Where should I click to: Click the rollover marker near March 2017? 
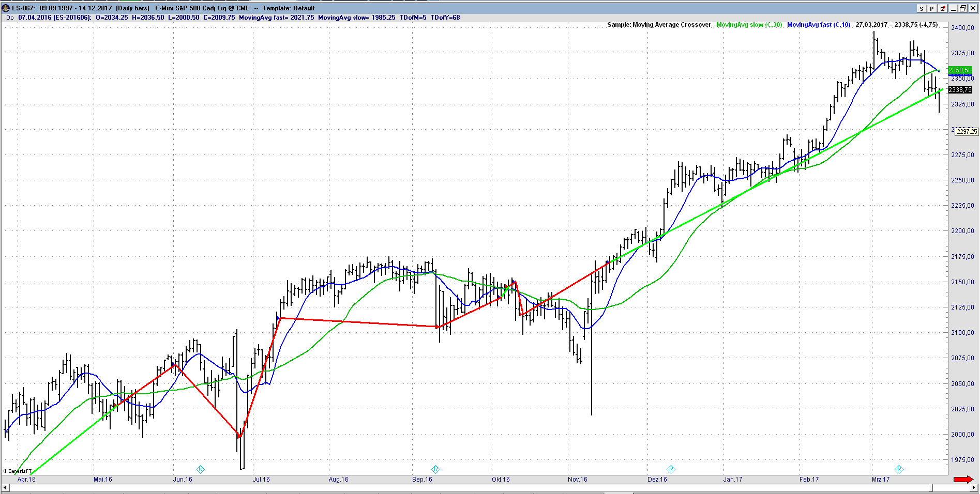[x=899, y=469]
